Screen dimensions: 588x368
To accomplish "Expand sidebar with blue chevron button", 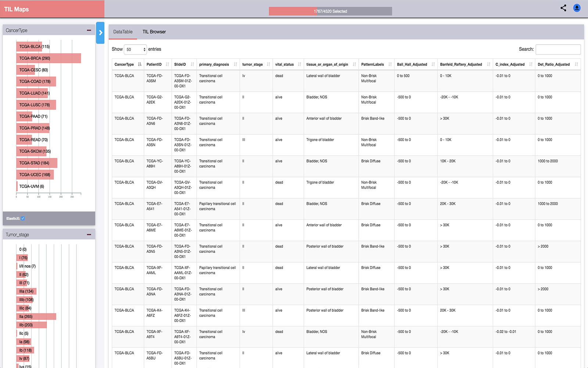I will click(x=100, y=33).
